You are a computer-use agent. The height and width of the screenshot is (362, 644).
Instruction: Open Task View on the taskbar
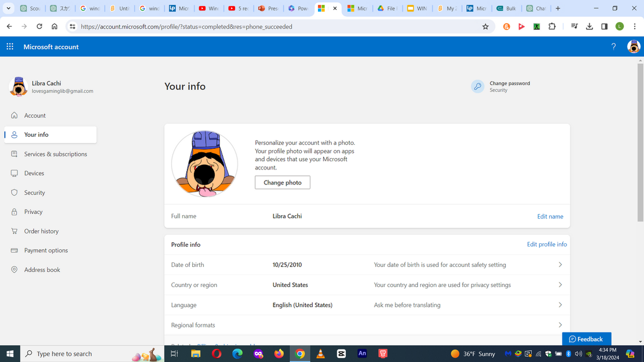pos(174,353)
